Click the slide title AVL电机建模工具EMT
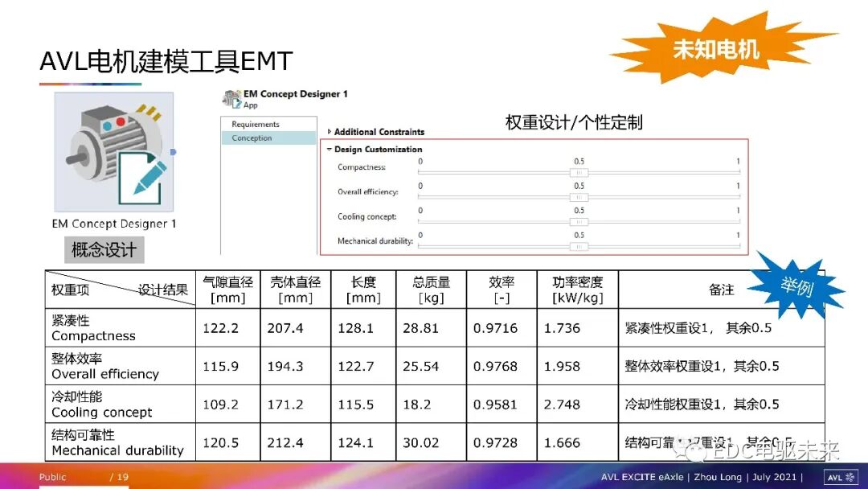The height and width of the screenshot is (489, 868). (166, 61)
